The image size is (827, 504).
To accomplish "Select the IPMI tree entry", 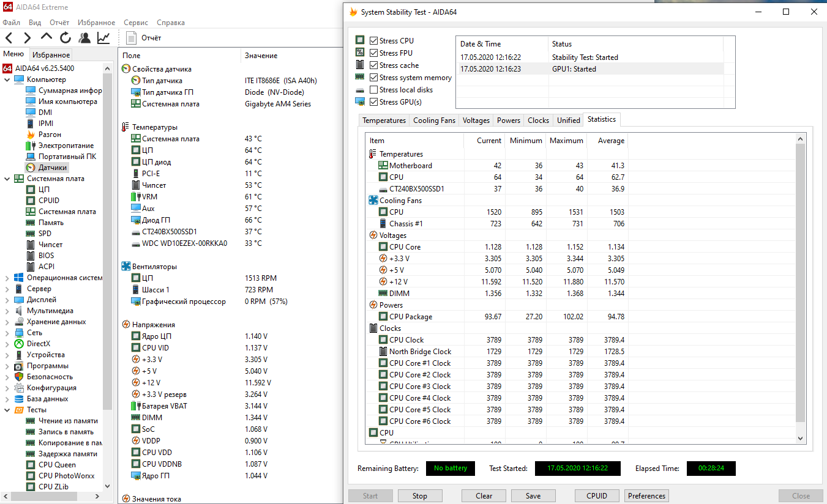I will click(46, 124).
